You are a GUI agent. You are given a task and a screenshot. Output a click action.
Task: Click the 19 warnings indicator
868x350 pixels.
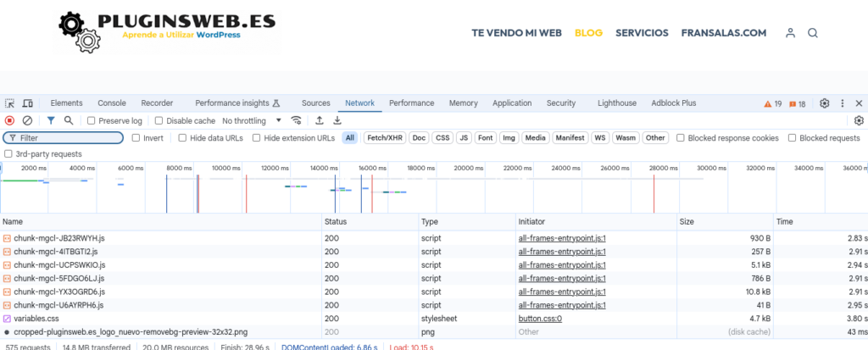coord(773,103)
